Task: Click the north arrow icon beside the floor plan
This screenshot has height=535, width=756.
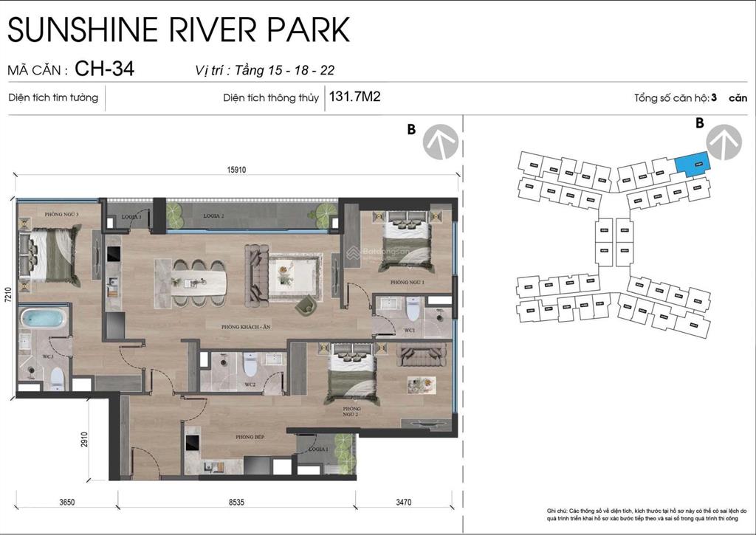Action: [441, 142]
